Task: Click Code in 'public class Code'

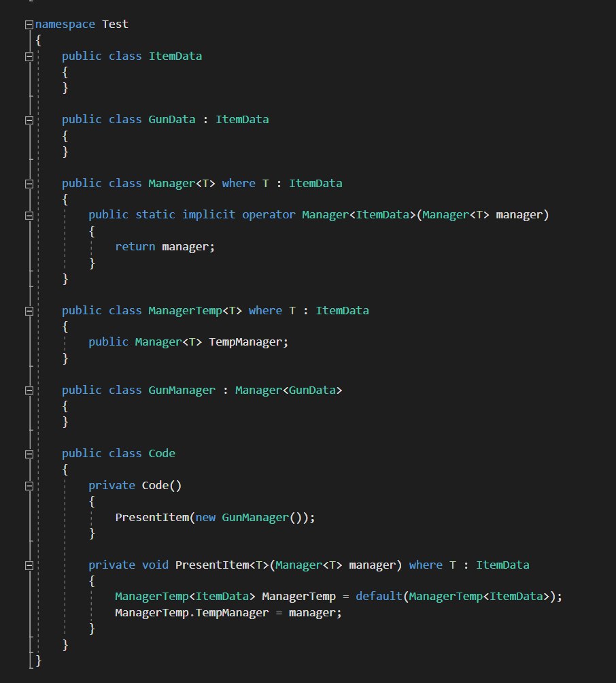Action: 162,454
